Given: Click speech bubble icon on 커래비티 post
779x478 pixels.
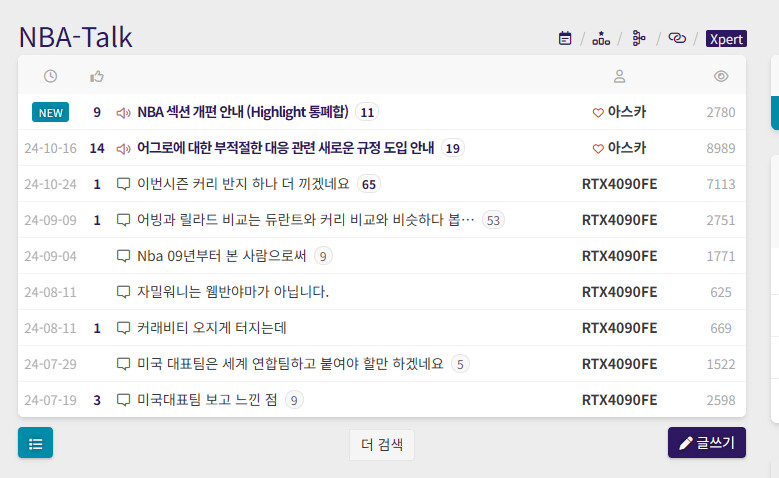Looking at the screenshot, I should click(x=123, y=328).
